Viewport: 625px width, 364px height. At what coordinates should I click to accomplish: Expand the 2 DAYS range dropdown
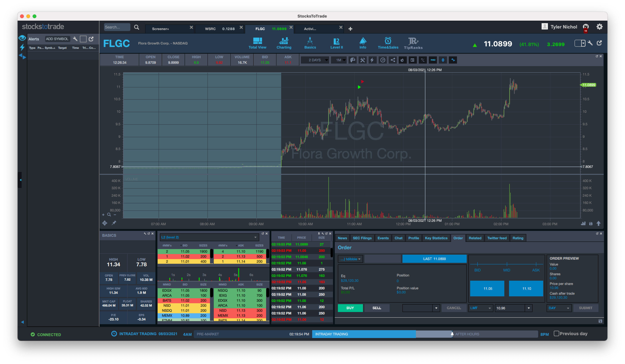(315, 60)
